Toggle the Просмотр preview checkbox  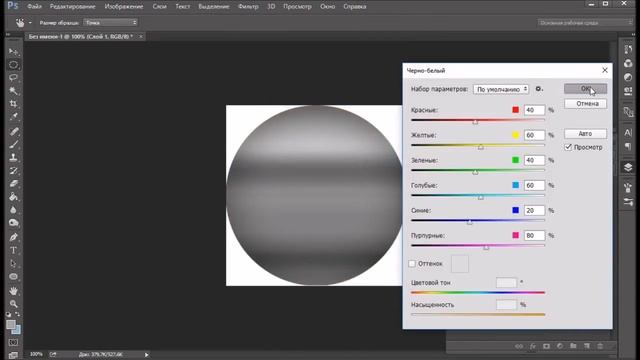click(568, 147)
